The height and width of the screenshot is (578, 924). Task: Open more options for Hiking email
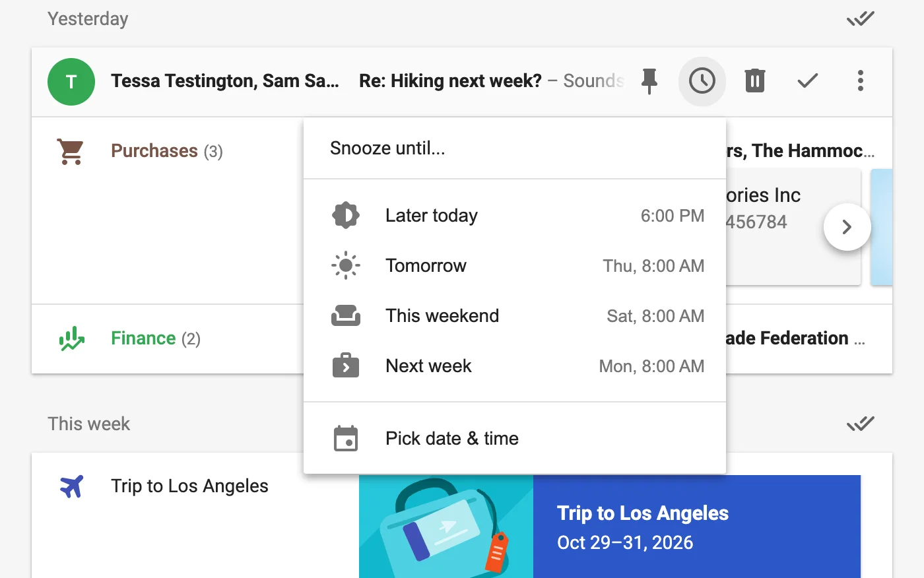coord(861,81)
